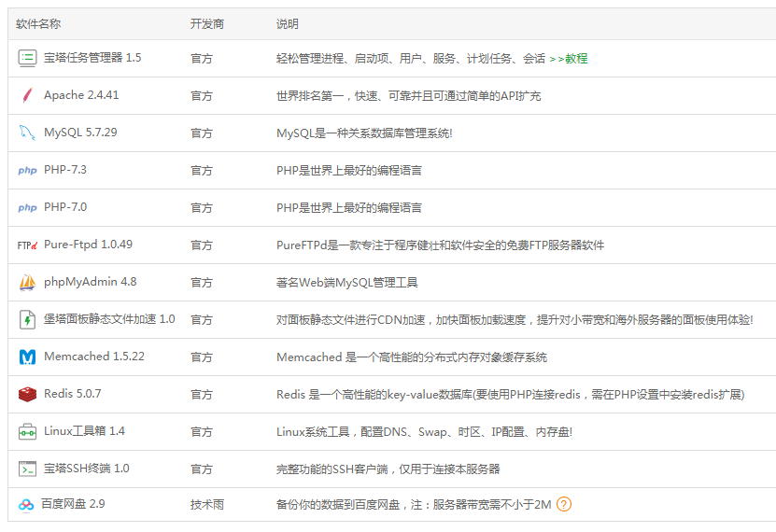Viewport: 776px width, 532px height.
Task: Select Pure-Ftpd 1.0.49 name
Action: pyautogui.click(x=88, y=245)
